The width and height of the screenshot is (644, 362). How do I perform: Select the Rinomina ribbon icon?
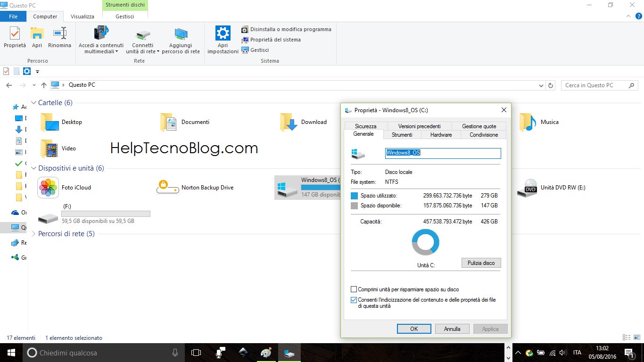click(59, 33)
